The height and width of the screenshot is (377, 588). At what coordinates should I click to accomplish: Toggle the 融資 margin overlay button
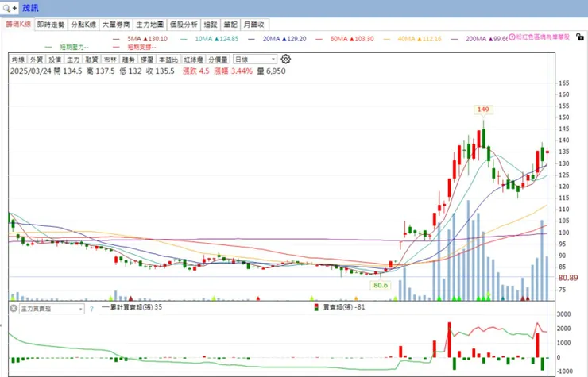[x=91, y=60]
